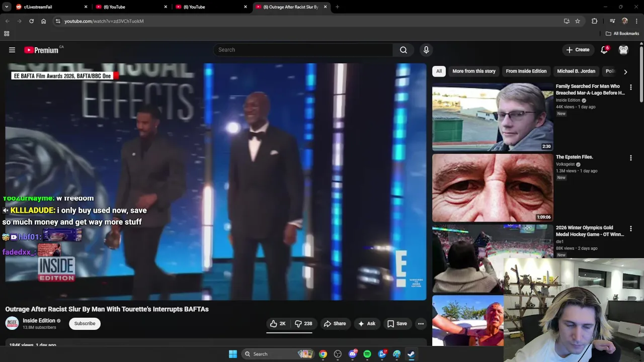Open The Epstein Files thumbnail
644x362 pixels.
pos(493,188)
